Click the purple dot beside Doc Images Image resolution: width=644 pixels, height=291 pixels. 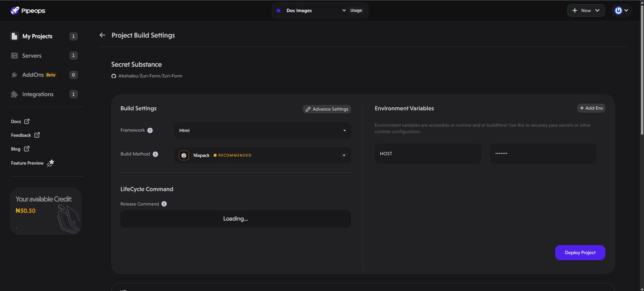279,10
